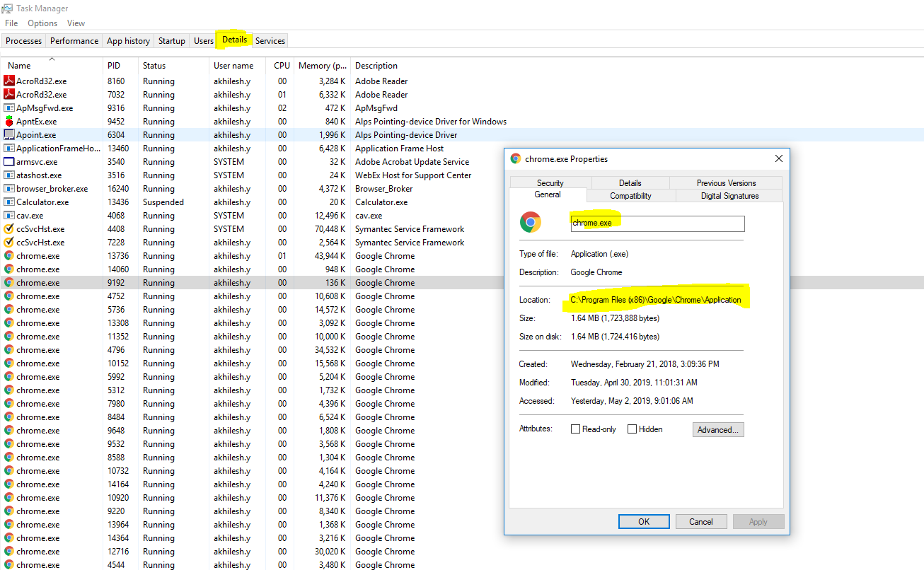This screenshot has height=570, width=924.
Task: Check the Hidden attribute checkbox
Action: 632,429
